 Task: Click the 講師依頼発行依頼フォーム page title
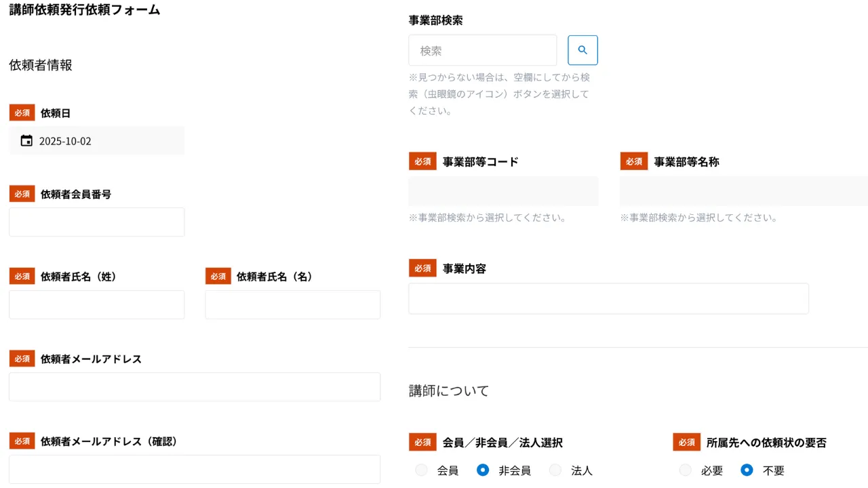click(x=85, y=10)
